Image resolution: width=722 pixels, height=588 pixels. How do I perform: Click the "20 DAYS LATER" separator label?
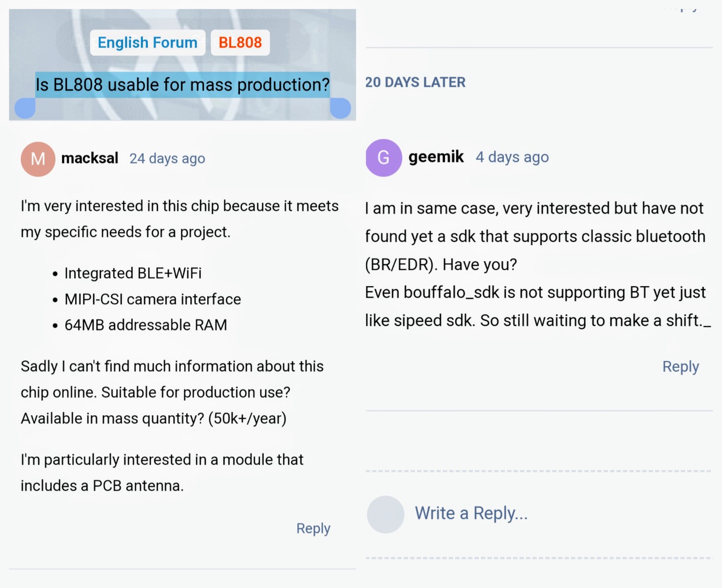tap(415, 82)
